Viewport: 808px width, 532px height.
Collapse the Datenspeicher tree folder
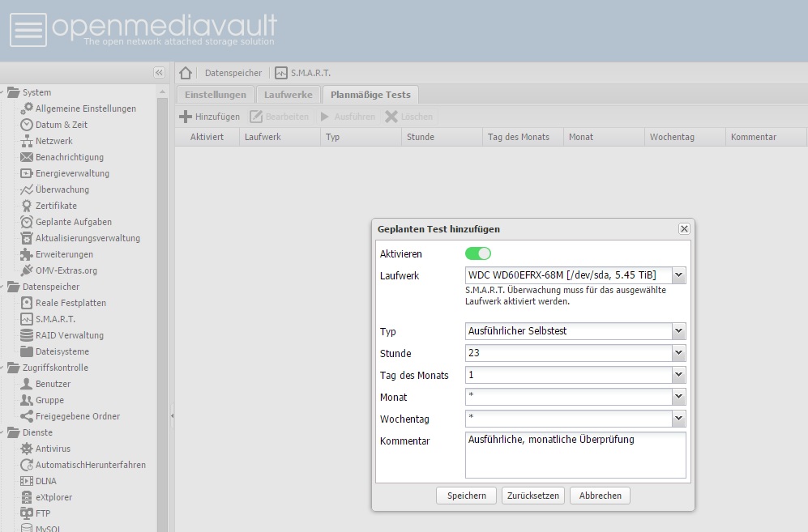click(x=14, y=287)
